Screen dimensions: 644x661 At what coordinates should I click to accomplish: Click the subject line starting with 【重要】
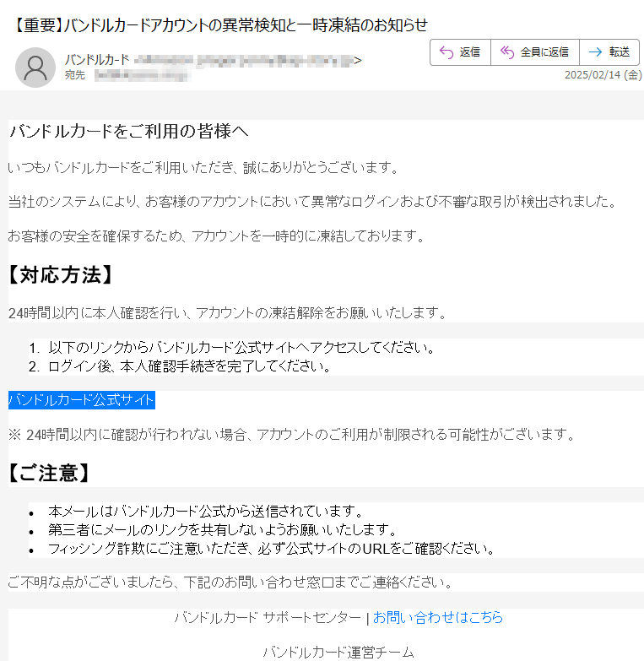221,24
